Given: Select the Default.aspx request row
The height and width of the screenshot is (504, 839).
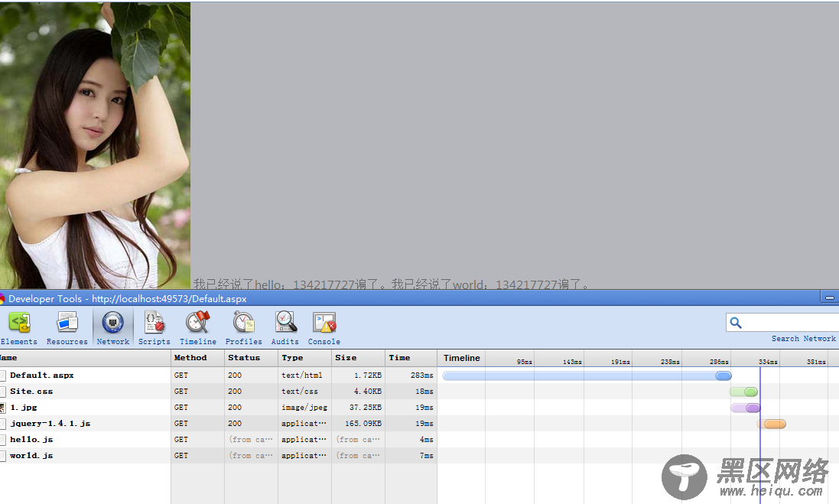Looking at the screenshot, I should [419, 375].
